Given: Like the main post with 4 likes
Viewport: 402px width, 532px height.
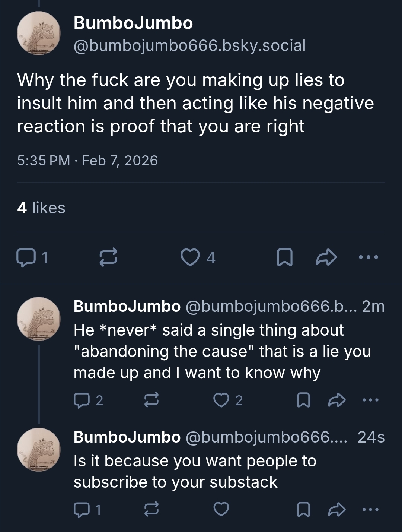Looking at the screenshot, I should coord(190,258).
